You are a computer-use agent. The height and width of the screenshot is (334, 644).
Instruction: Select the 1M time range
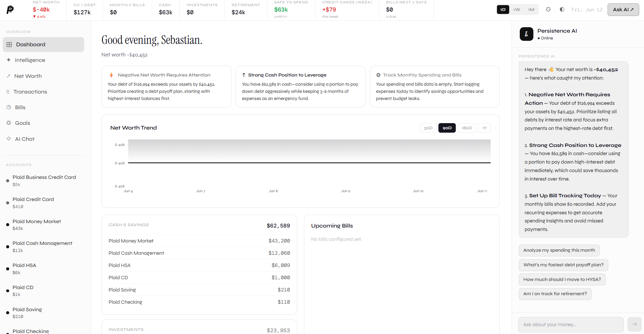click(x=531, y=10)
